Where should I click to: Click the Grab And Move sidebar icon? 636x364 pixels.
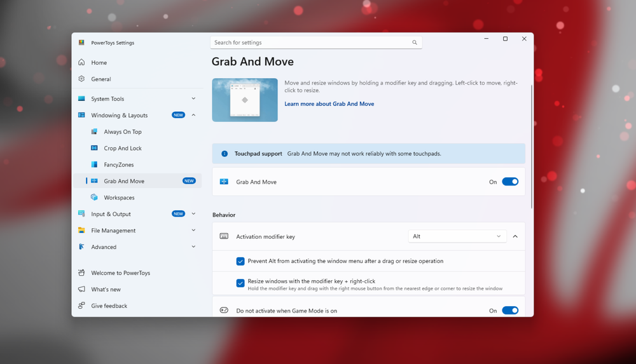pos(94,181)
